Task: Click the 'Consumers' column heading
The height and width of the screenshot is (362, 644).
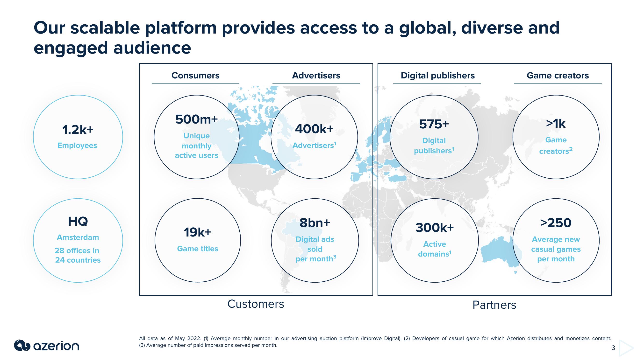Action: pos(195,76)
